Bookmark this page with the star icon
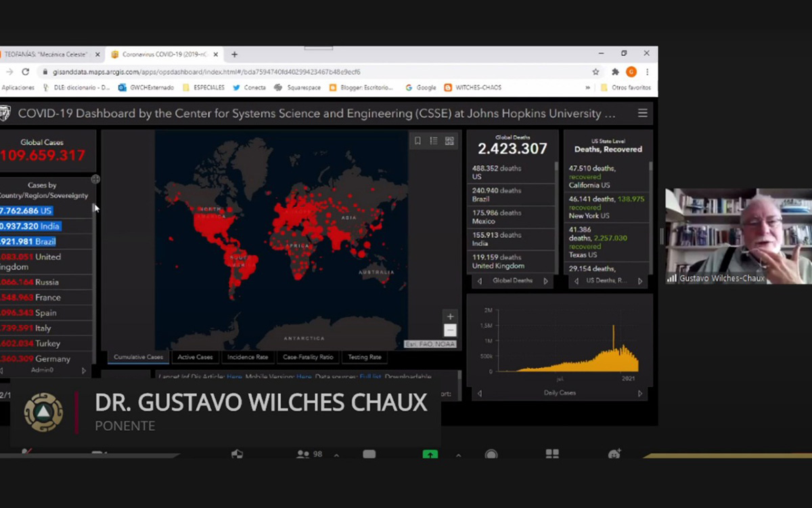This screenshot has width=812, height=508. (x=595, y=72)
